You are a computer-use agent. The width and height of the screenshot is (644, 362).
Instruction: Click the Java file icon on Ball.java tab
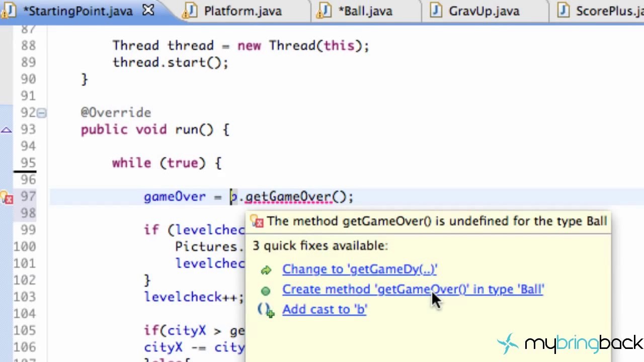(x=324, y=11)
